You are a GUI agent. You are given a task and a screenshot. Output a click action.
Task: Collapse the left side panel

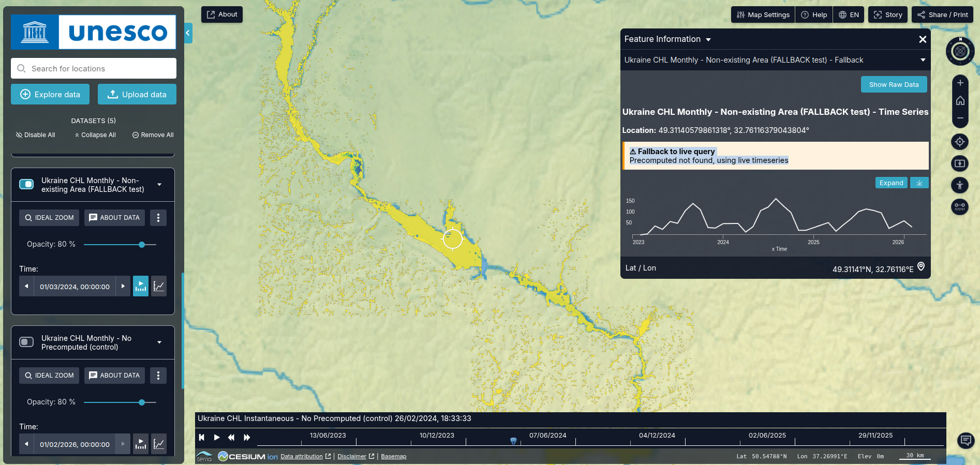(188, 33)
